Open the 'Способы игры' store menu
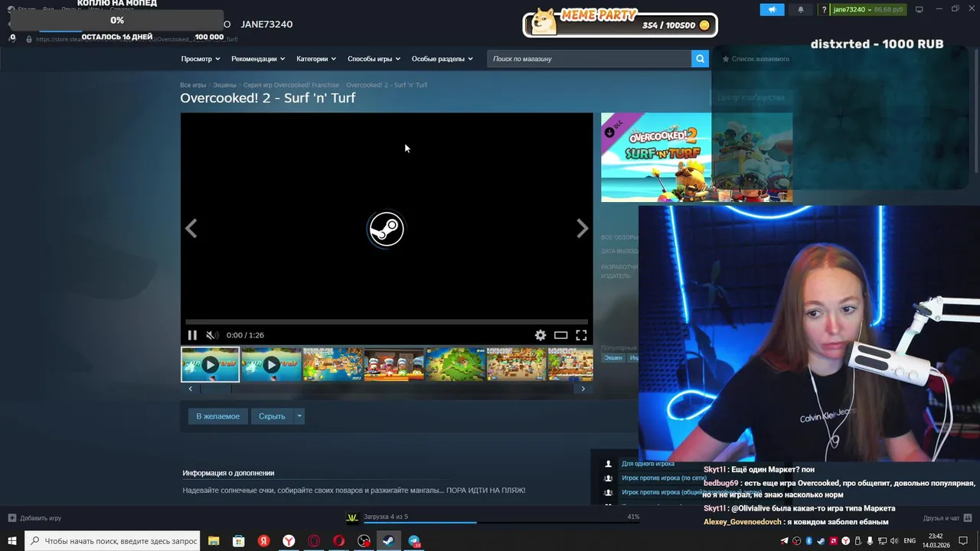 (374, 59)
